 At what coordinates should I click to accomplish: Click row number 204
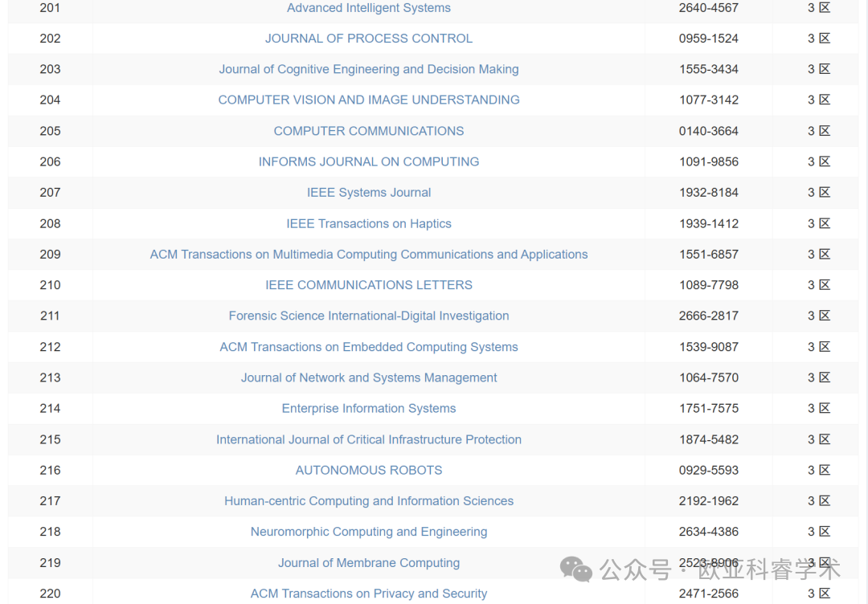50,100
